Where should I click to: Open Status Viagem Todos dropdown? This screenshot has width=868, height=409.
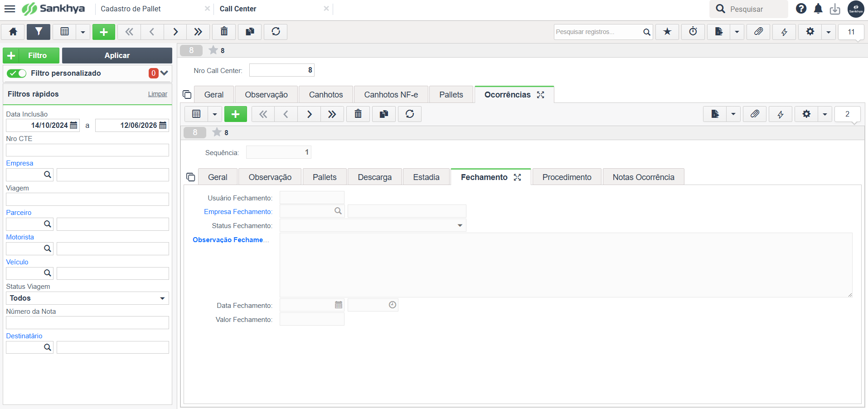[87, 298]
